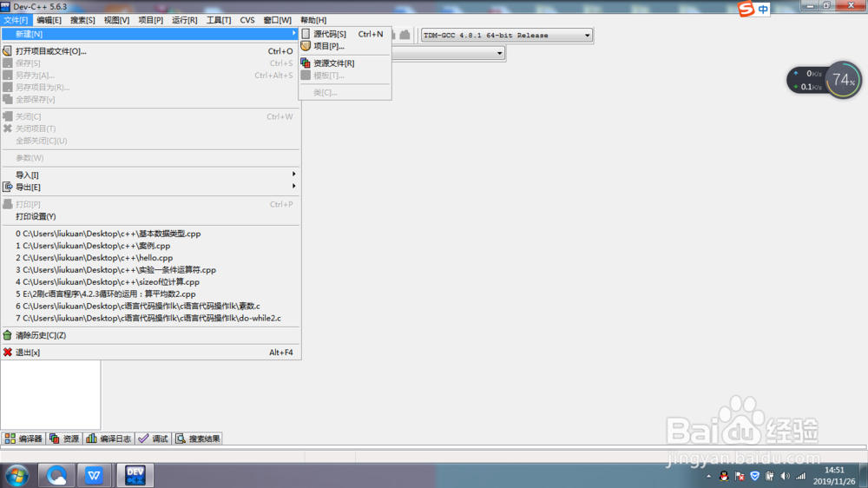Click 退出[x] to exit Dev-C++
868x488 pixels.
point(150,353)
